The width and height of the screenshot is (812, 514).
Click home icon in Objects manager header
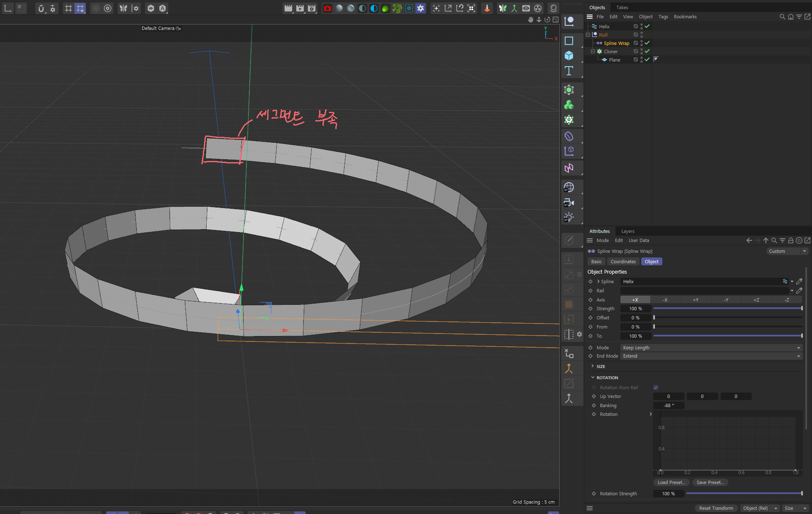pyautogui.click(x=791, y=17)
